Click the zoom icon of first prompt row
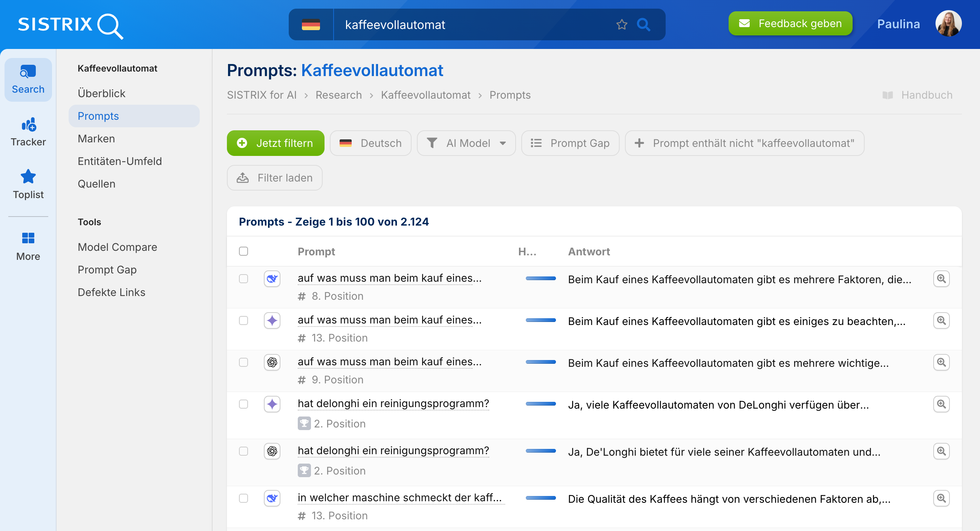The height and width of the screenshot is (531, 980). coord(941,279)
